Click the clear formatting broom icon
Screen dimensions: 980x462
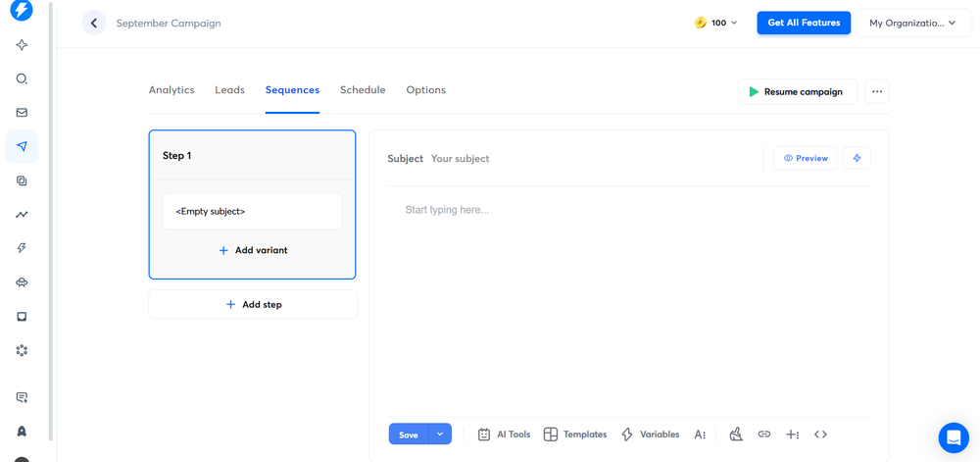point(736,435)
